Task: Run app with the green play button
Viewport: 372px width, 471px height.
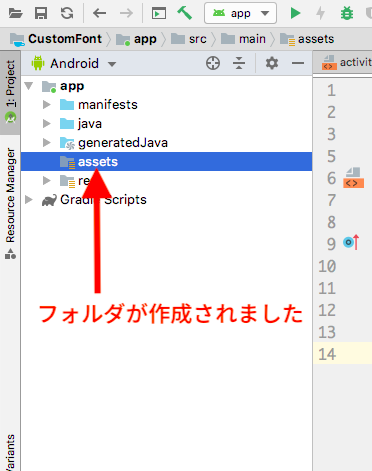Action: click(295, 13)
